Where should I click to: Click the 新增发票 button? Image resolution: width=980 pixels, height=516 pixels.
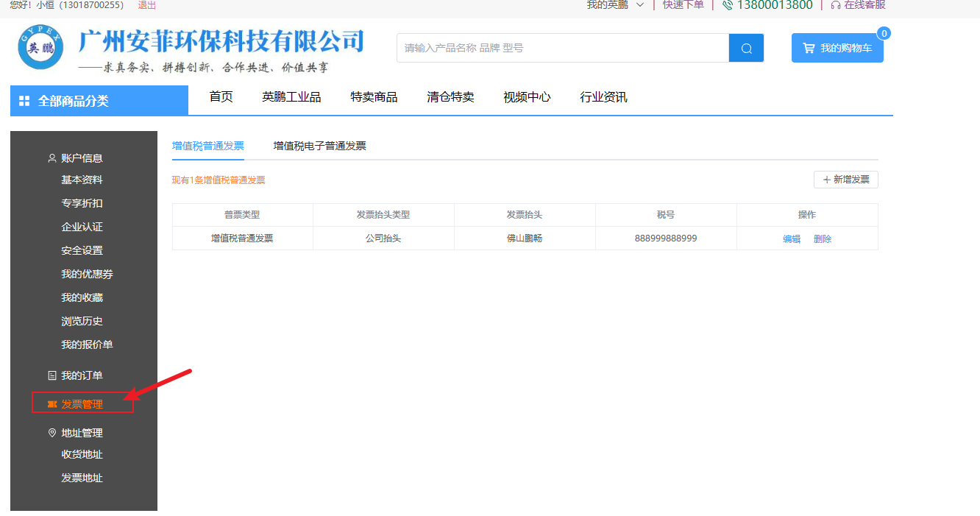pyautogui.click(x=845, y=180)
